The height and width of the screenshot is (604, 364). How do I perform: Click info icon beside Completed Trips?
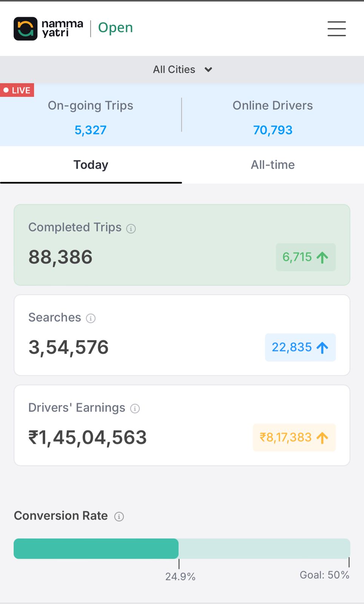tap(131, 229)
